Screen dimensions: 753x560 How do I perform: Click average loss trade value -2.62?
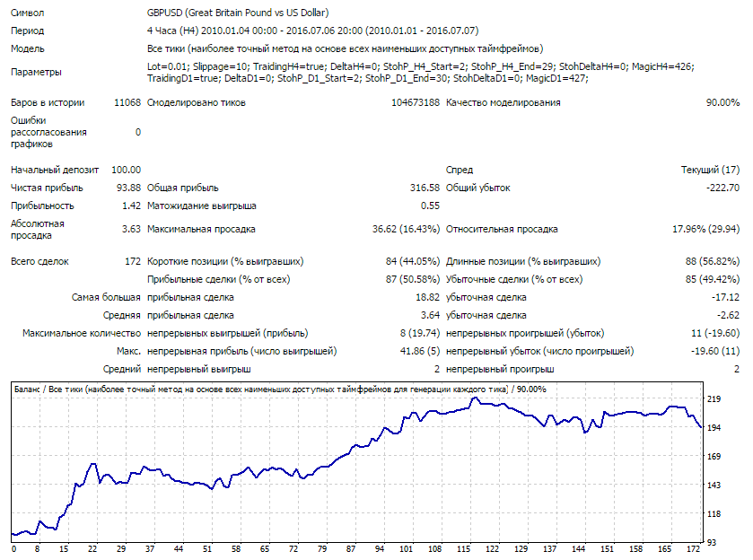click(729, 315)
